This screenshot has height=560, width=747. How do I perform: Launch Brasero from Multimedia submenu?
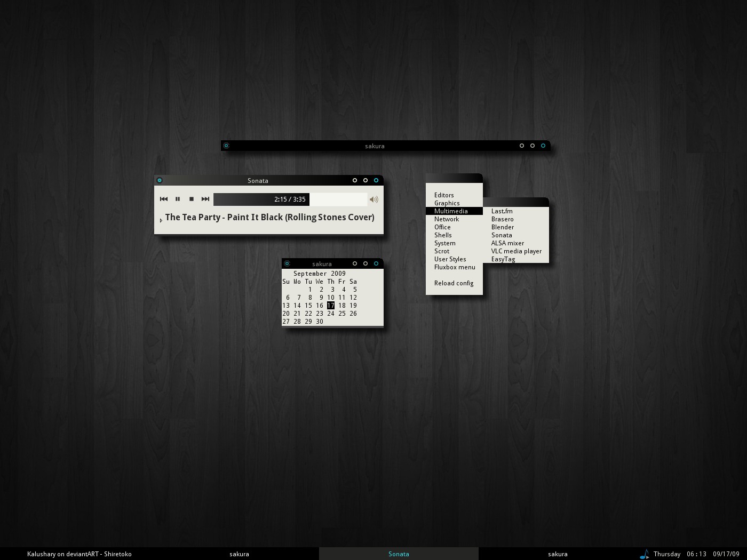[x=516, y=219]
